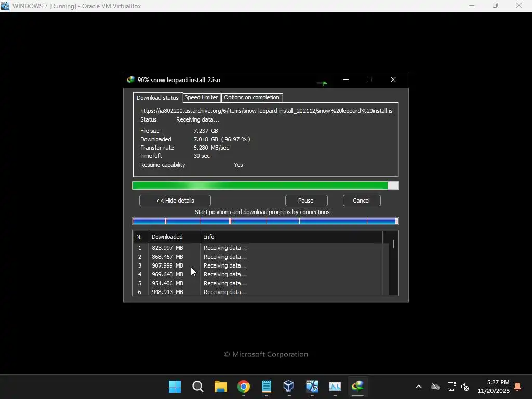This screenshot has width=532, height=399.
Task: Open Google Chrome from taskbar
Action: [x=243, y=387]
